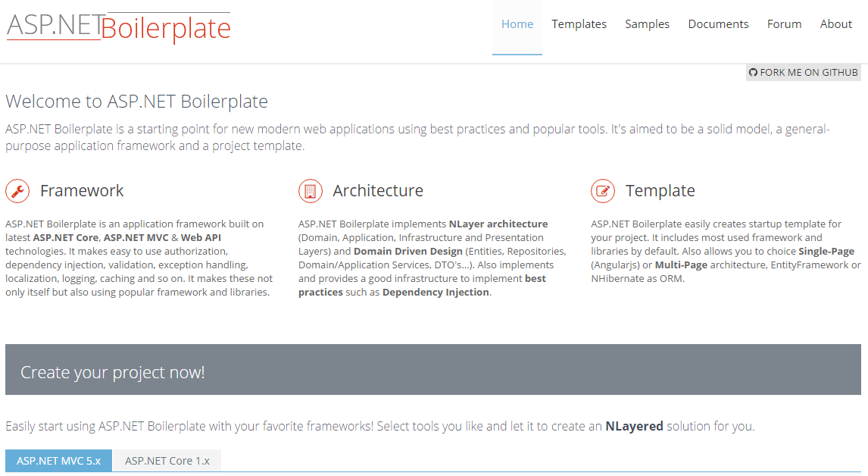Click the ASP.NET Boilerplate logo
The height and width of the screenshot is (476, 868).
117,27
